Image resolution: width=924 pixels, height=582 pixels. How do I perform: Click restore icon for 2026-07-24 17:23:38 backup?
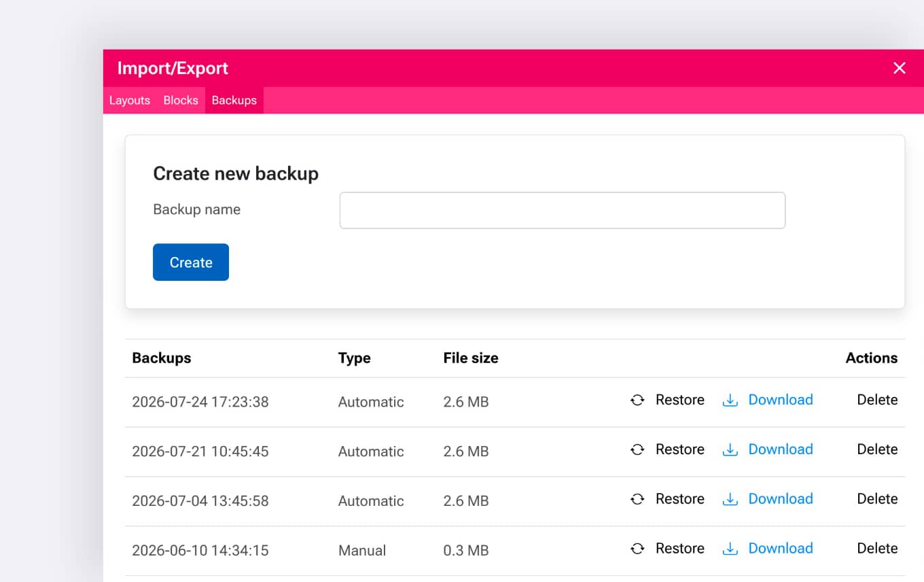[x=637, y=400]
